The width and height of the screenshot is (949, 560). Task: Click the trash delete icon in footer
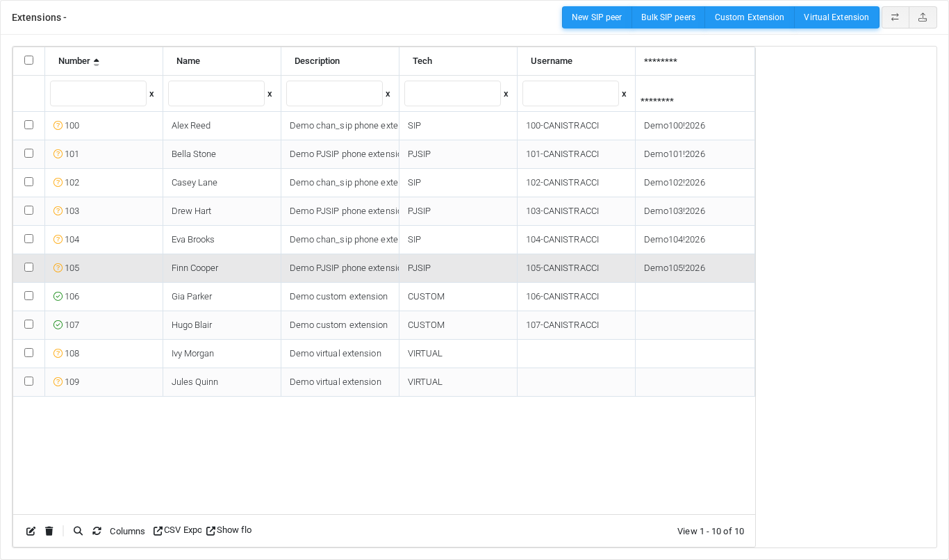49,531
